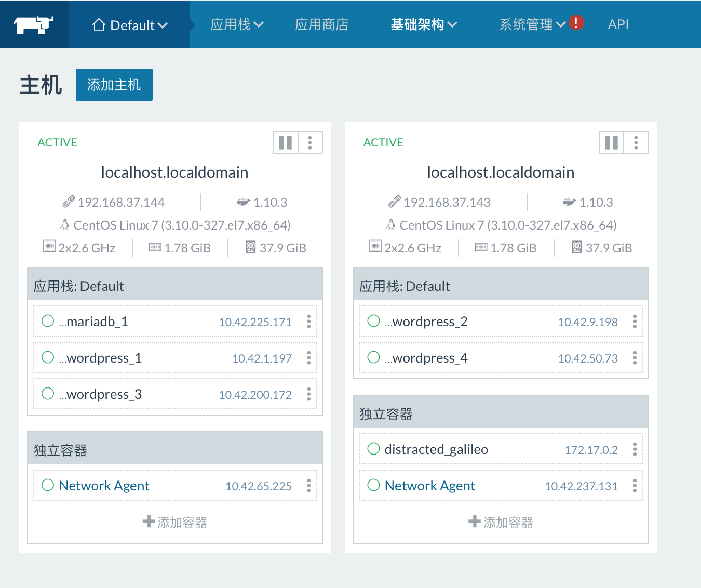Click 添加容器 on the 192.168.37.143 host
The image size is (701, 588).
click(x=501, y=522)
